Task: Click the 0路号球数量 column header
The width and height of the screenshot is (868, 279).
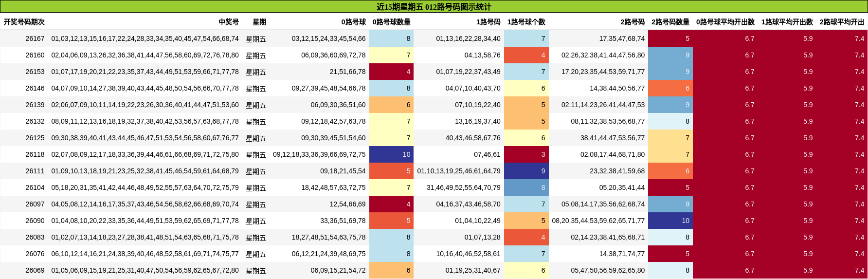Action: pos(392,22)
